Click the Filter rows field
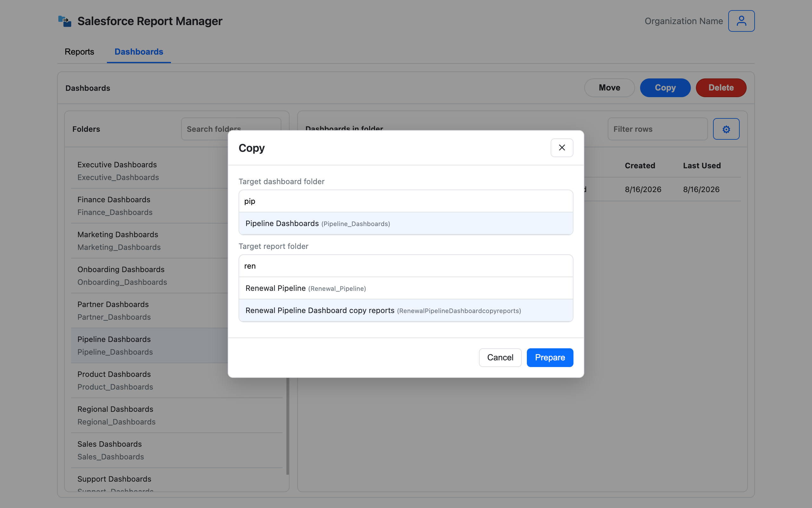Screen dimensions: 812x508 tap(657, 129)
